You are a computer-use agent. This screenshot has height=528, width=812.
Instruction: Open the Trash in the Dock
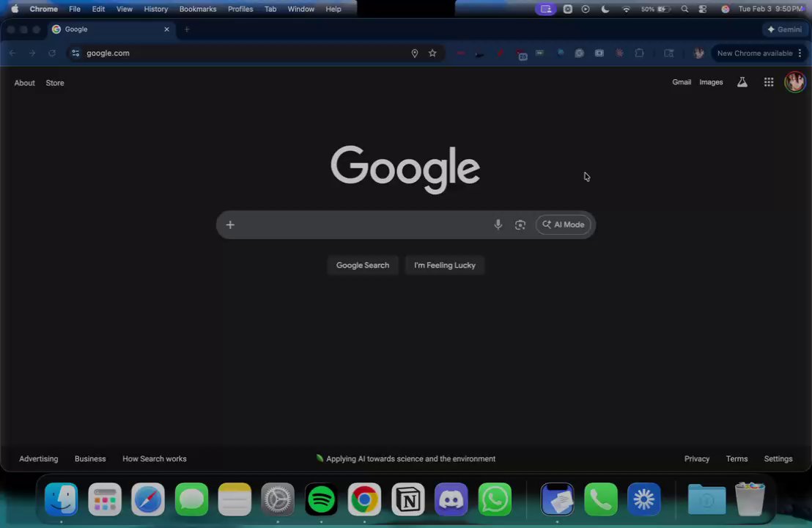tap(750, 499)
